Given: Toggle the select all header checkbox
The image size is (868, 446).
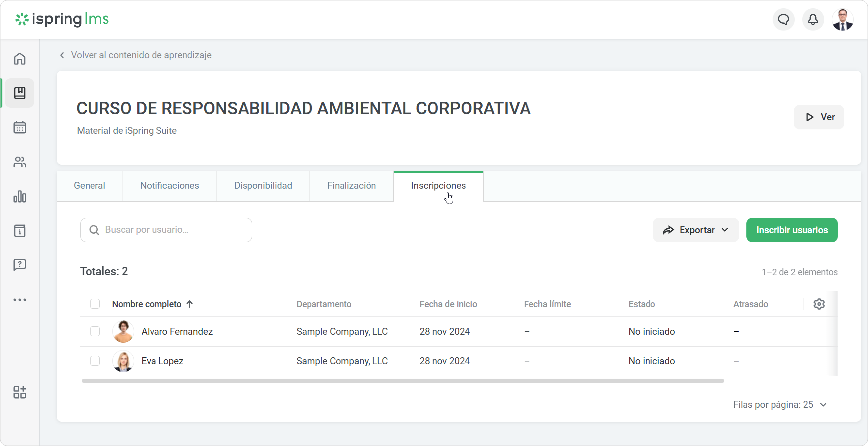Looking at the screenshot, I should 95,304.
